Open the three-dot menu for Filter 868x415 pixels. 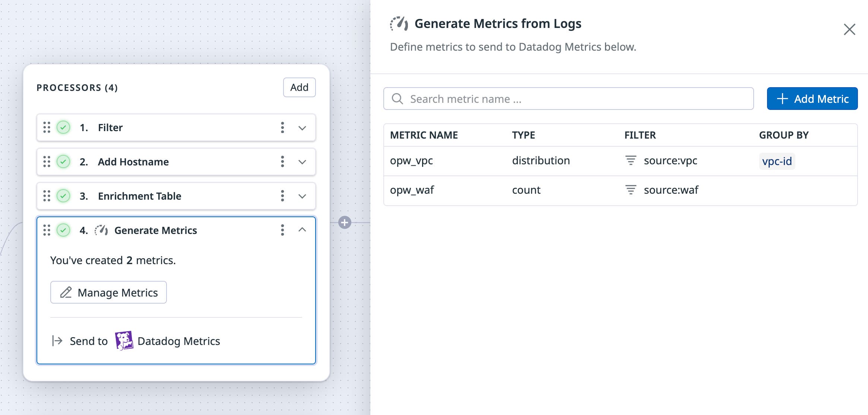(282, 127)
